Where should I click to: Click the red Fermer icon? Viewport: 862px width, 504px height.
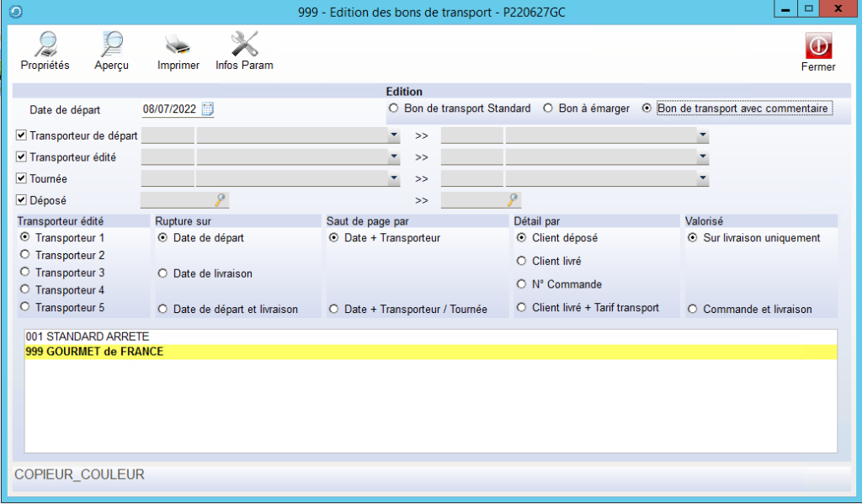[x=817, y=45]
